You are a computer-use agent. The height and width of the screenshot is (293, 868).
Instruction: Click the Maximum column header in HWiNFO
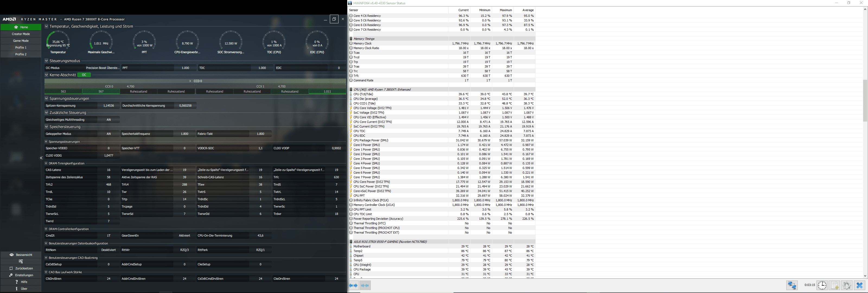coord(503,10)
